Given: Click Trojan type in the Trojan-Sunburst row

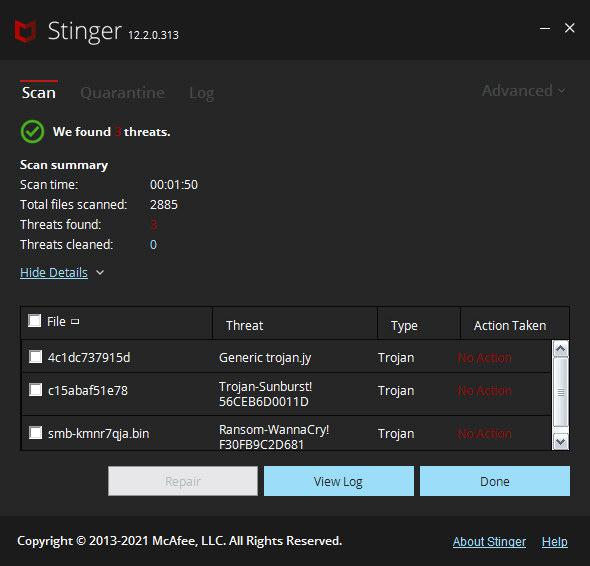Looking at the screenshot, I should coord(396,391).
